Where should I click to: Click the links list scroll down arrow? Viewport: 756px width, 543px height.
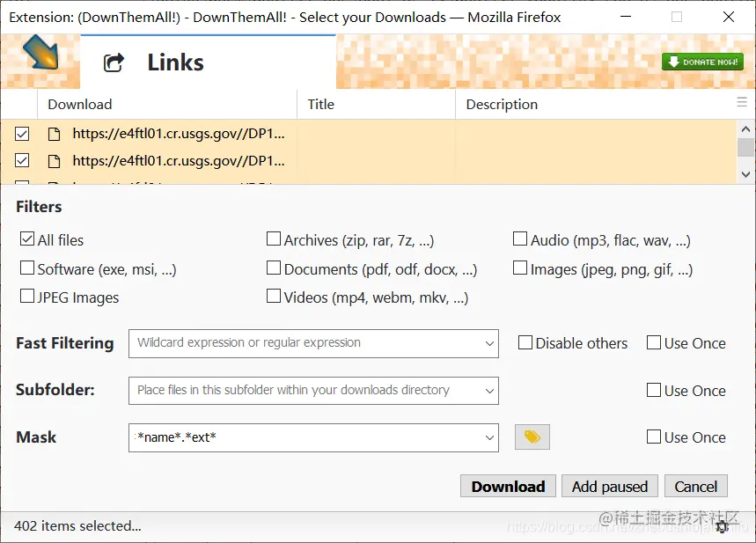coord(745,174)
